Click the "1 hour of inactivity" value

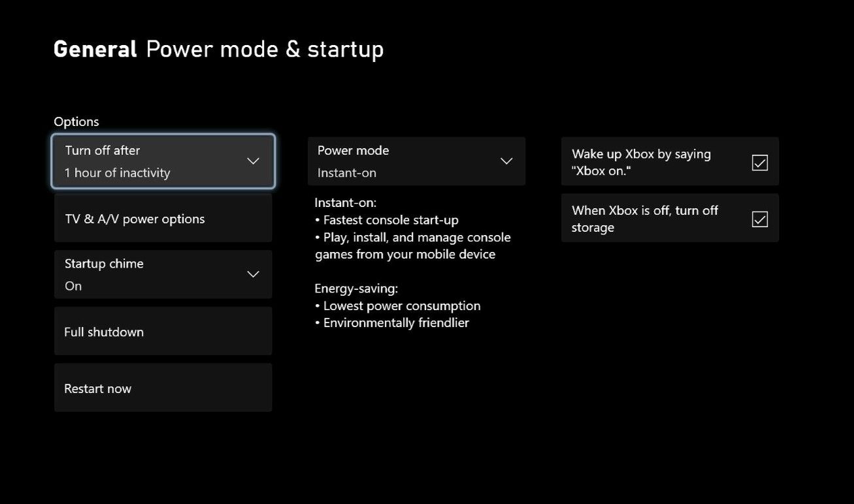[x=117, y=173]
